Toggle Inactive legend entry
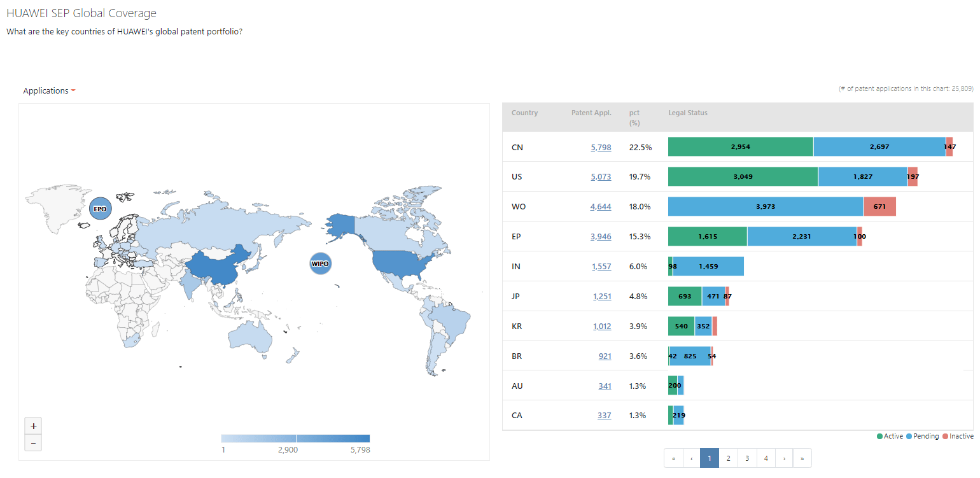Image resolution: width=980 pixels, height=478 pixels. tap(958, 436)
